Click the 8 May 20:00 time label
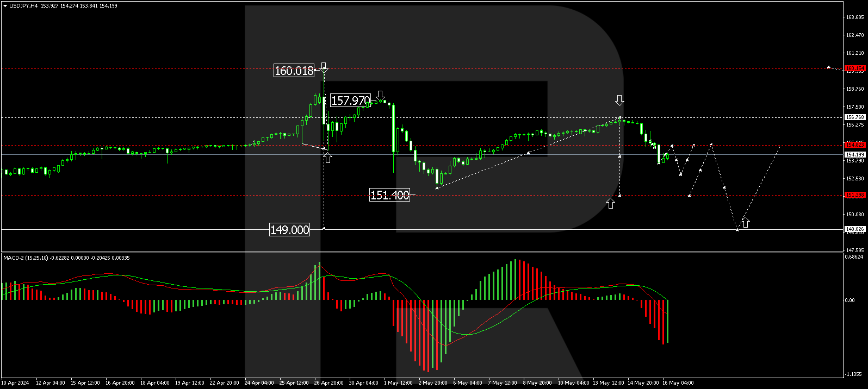 (x=537, y=383)
